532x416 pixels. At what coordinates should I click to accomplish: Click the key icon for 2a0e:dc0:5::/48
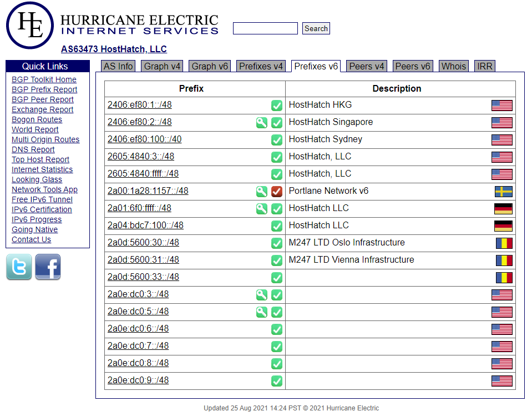click(262, 312)
